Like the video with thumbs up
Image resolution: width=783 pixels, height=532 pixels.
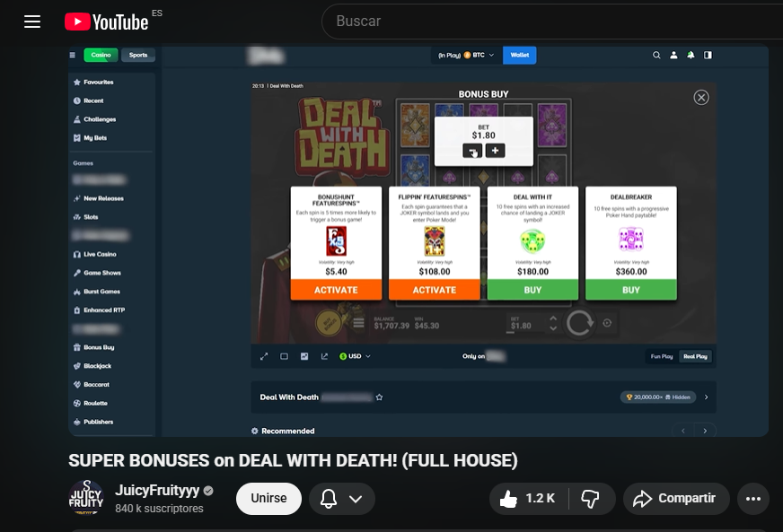[x=528, y=499]
